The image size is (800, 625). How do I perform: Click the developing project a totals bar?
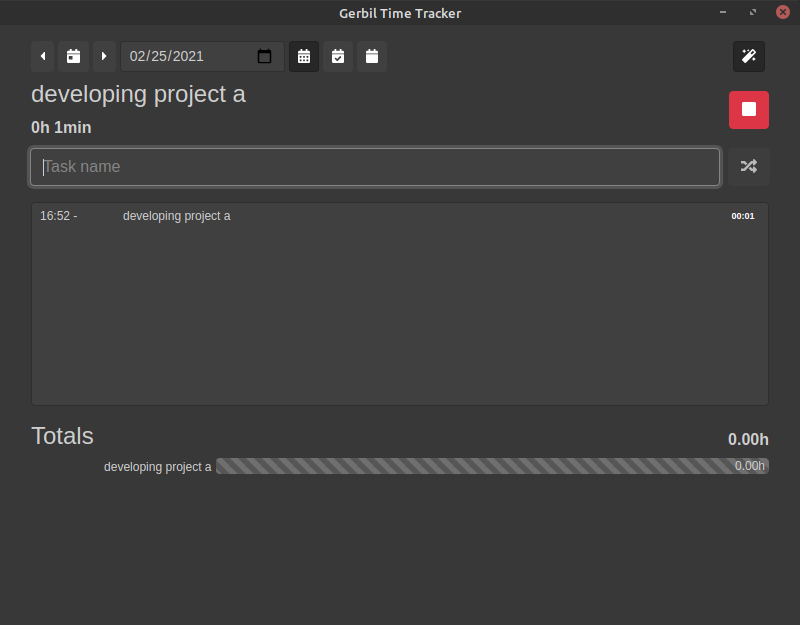click(492, 466)
